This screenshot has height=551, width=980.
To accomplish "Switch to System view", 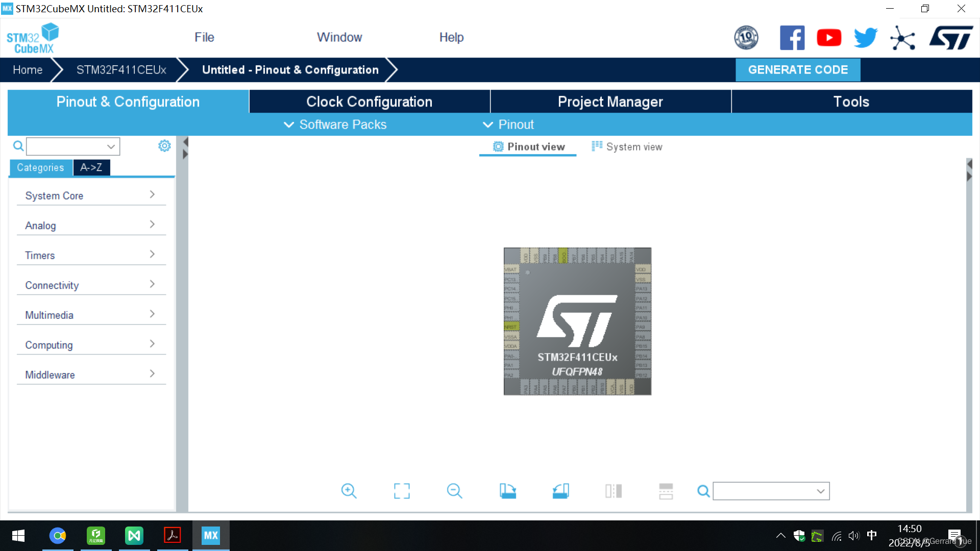I will click(x=627, y=147).
